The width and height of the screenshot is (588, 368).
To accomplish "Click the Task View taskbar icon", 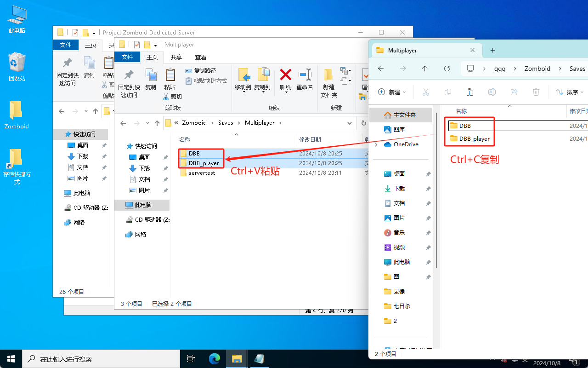I will point(191,359).
